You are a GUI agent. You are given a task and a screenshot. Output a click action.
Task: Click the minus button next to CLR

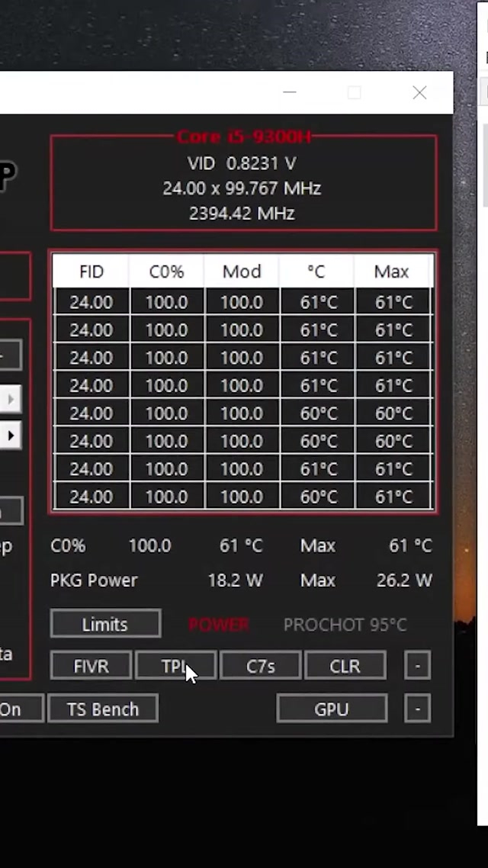pos(417,666)
